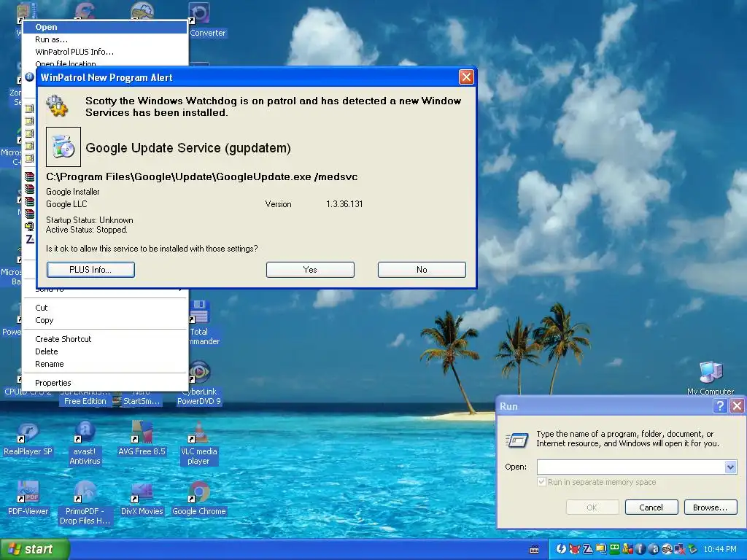Click the red fox icon in the system tray
The image size is (747, 560).
click(x=575, y=549)
